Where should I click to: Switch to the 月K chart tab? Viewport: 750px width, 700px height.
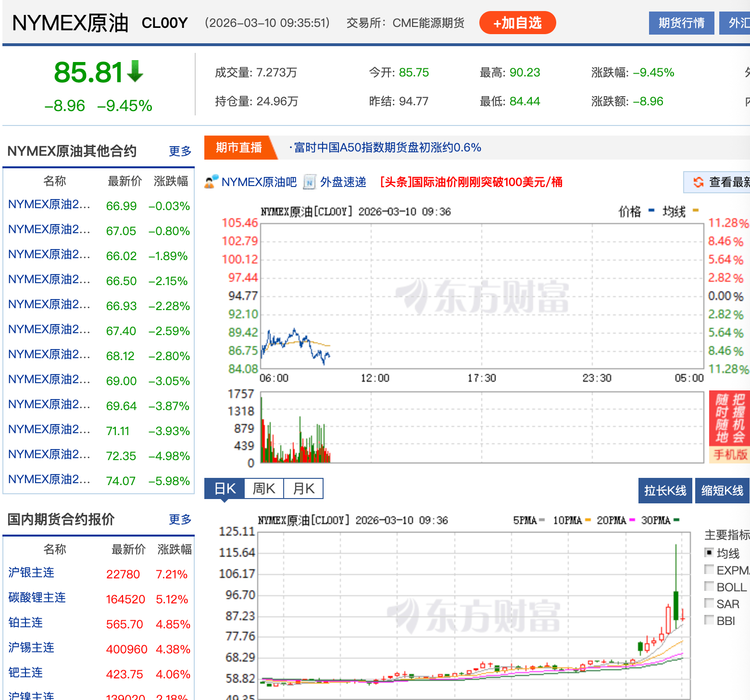303,489
